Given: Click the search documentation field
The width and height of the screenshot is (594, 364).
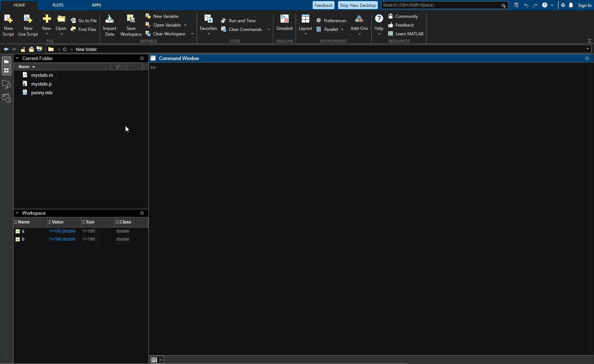Looking at the screenshot, I should coord(440,5).
